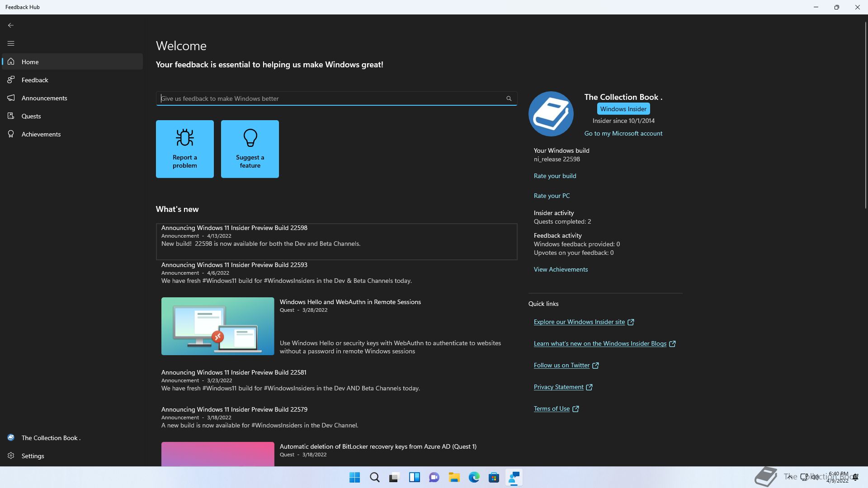Open the BitLocker recovery keys quest title

point(378,446)
